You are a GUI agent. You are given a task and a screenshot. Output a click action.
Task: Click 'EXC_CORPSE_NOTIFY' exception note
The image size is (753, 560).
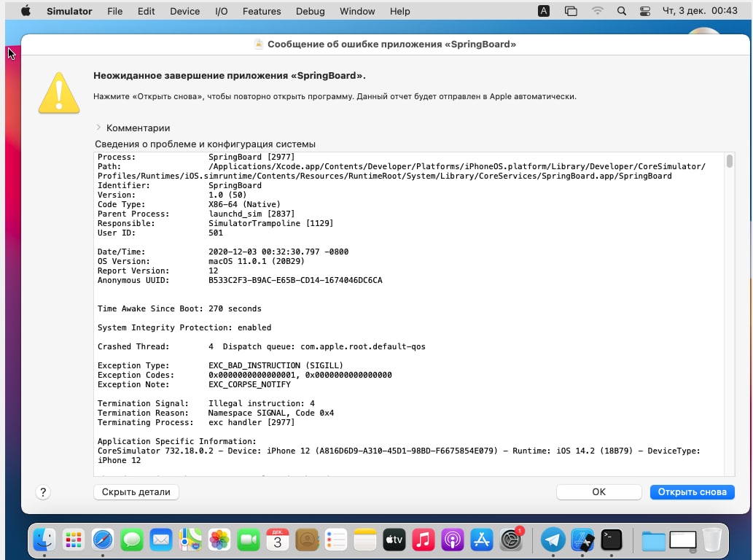(249, 385)
